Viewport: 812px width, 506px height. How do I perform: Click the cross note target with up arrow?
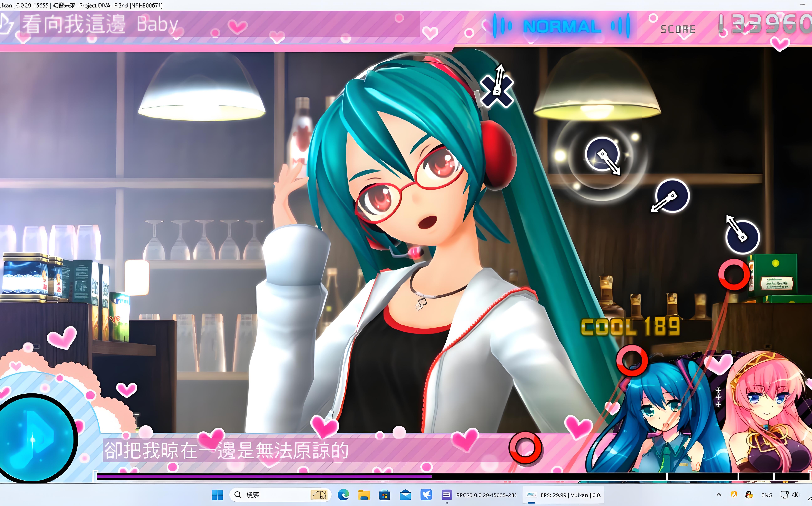[497, 91]
